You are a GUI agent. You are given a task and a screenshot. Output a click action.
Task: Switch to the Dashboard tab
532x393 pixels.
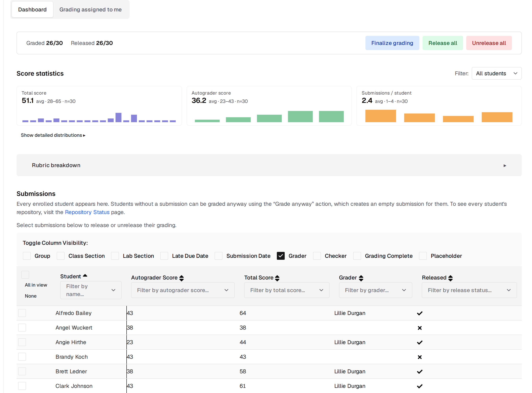32,9
